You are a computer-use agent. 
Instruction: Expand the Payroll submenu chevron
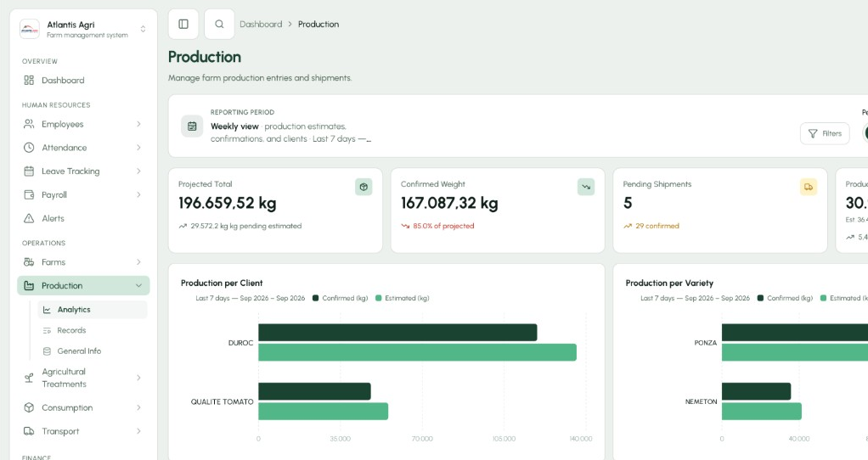point(138,194)
